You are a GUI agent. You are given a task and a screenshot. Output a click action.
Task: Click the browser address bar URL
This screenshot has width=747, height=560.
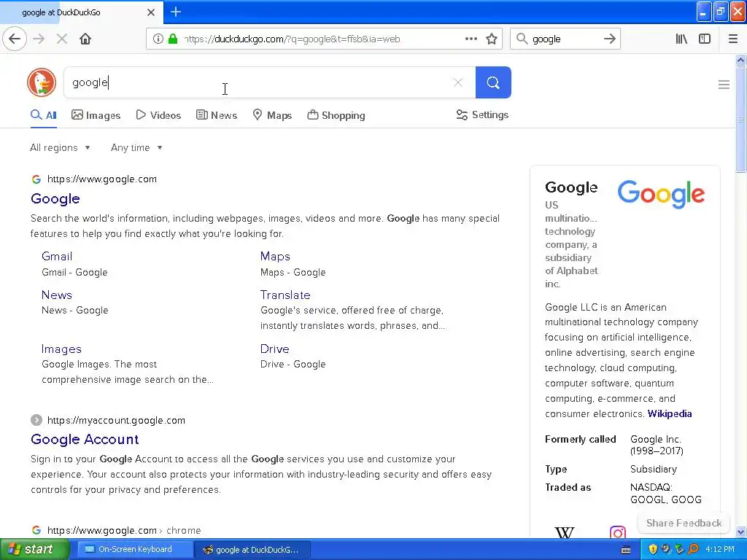(x=293, y=39)
